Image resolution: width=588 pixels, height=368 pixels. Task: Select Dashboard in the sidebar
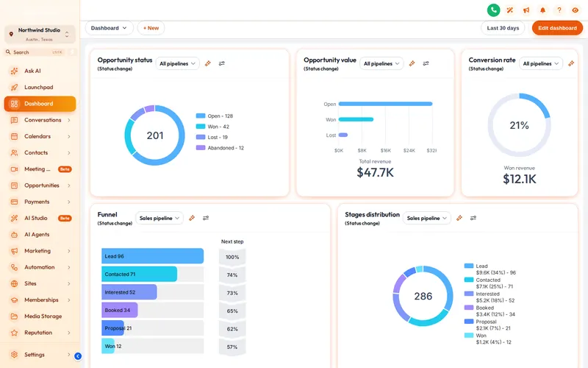point(40,104)
